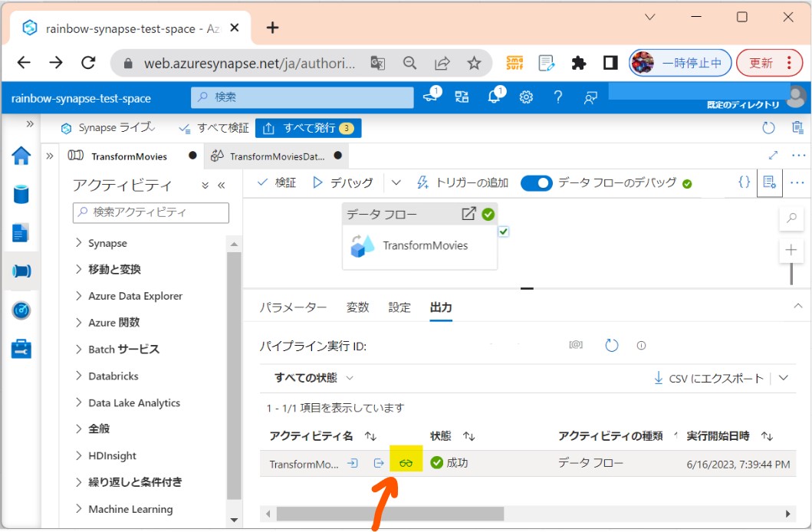Open the Monitor hub gauge icon
The width and height of the screenshot is (812, 532).
[21, 310]
